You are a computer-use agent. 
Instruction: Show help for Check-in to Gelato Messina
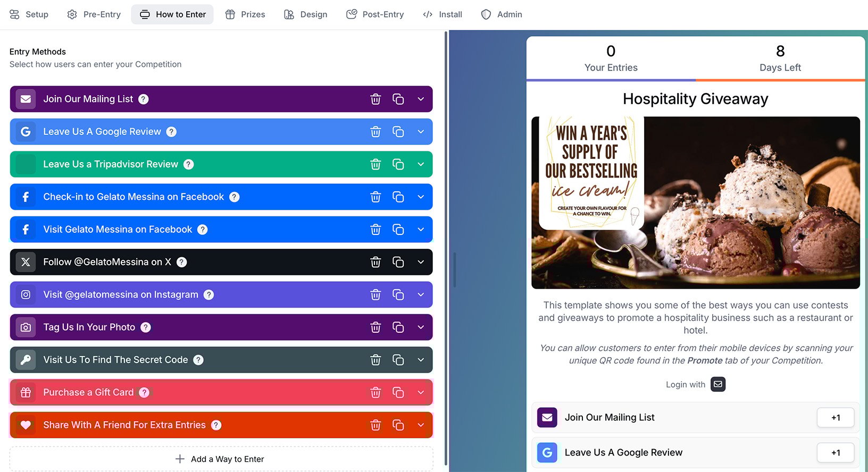point(235,197)
